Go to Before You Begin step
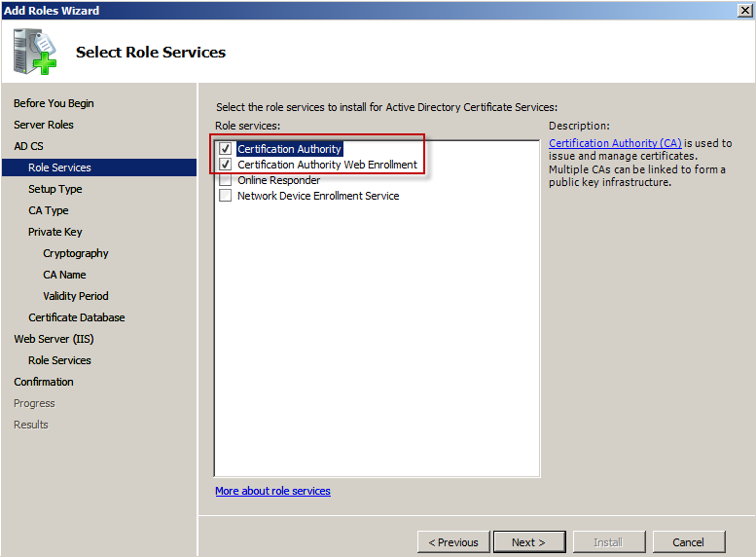This screenshot has width=756, height=557. 54,103
